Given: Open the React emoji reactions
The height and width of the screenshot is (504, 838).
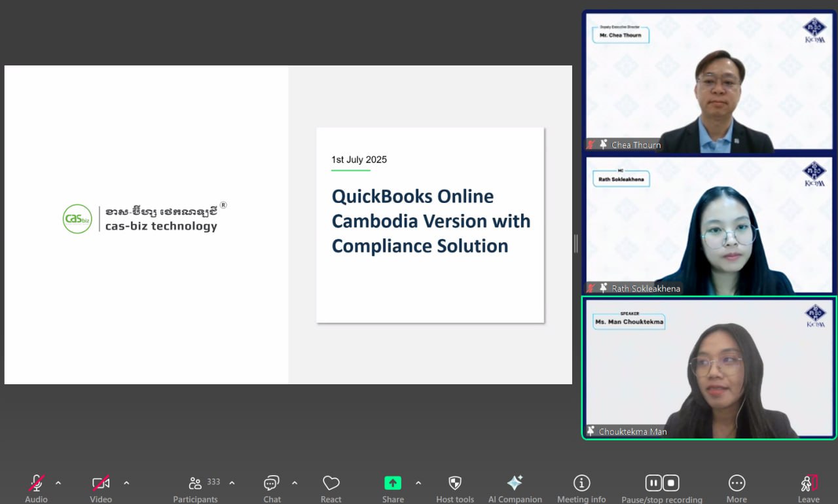Looking at the screenshot, I should pyautogui.click(x=331, y=484).
